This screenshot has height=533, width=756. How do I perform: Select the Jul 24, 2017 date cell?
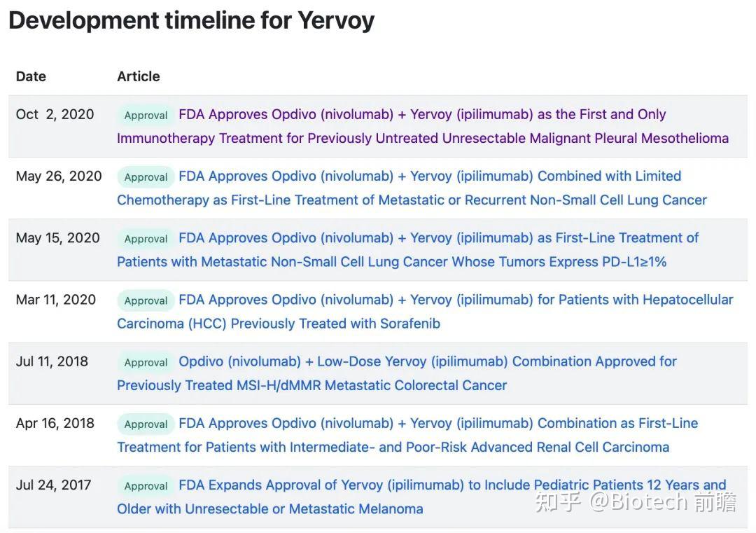[53, 485]
